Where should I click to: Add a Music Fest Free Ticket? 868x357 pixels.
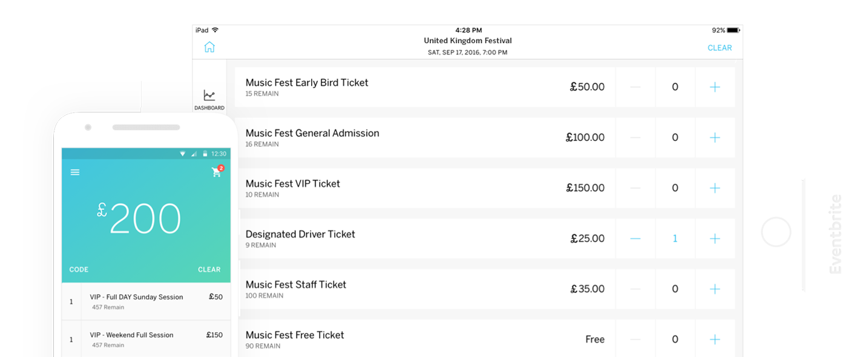point(715,339)
